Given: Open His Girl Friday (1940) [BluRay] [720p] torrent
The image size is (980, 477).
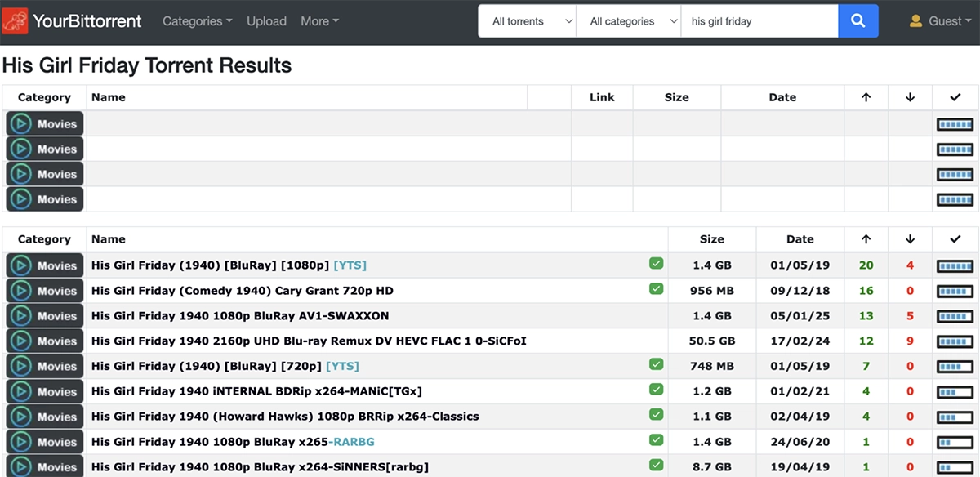Looking at the screenshot, I should [225, 367].
